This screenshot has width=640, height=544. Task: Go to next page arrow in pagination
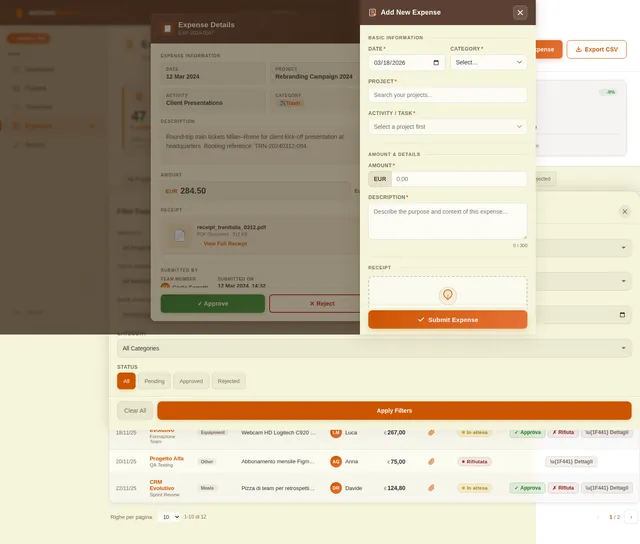pos(629,517)
